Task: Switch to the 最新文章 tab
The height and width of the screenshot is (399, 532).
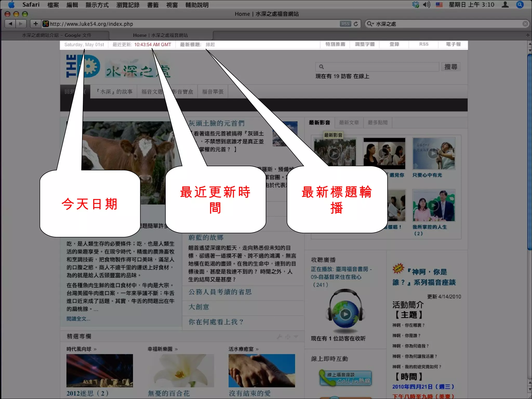Action: (x=349, y=122)
